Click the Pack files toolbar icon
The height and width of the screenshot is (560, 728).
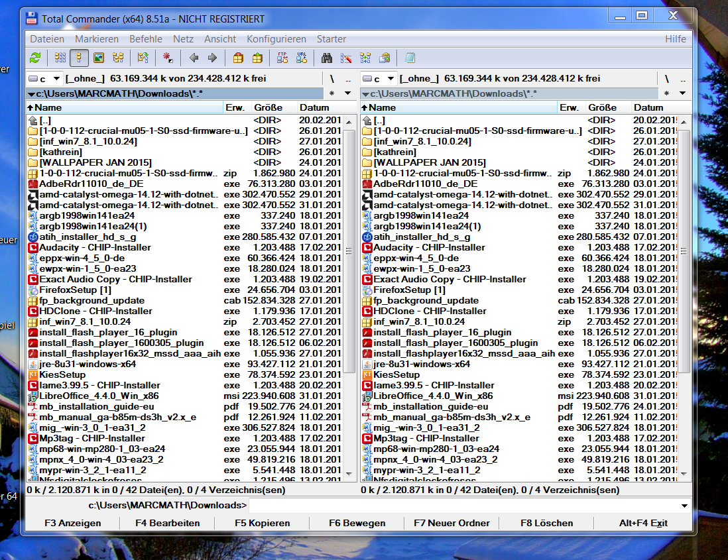click(x=238, y=58)
